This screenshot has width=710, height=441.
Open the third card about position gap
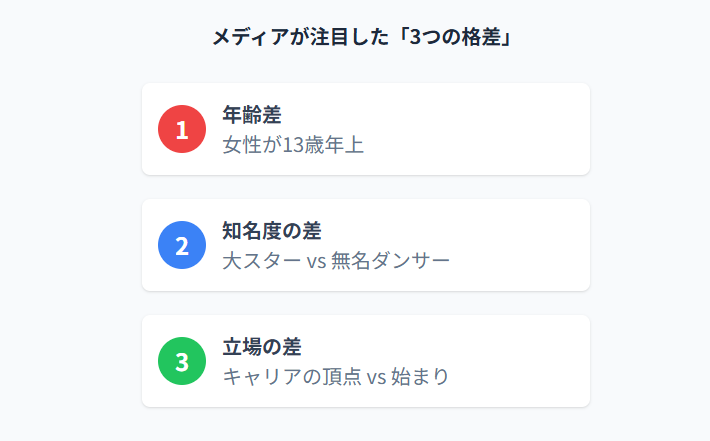[x=366, y=361]
